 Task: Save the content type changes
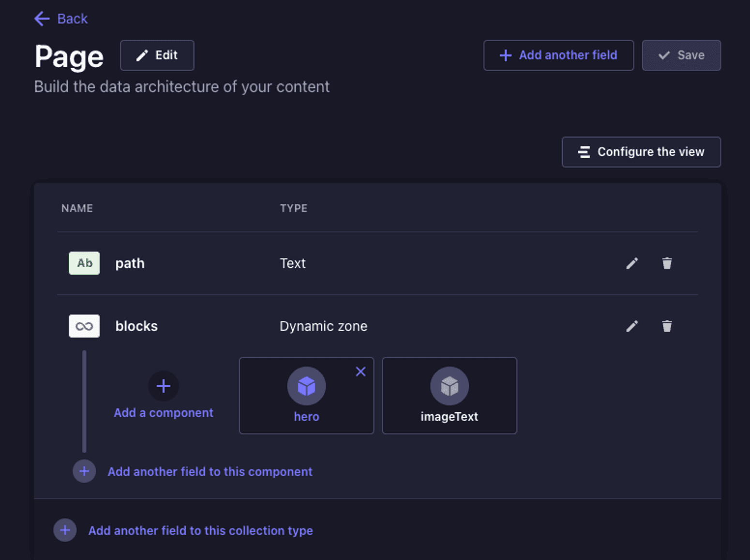pos(681,55)
